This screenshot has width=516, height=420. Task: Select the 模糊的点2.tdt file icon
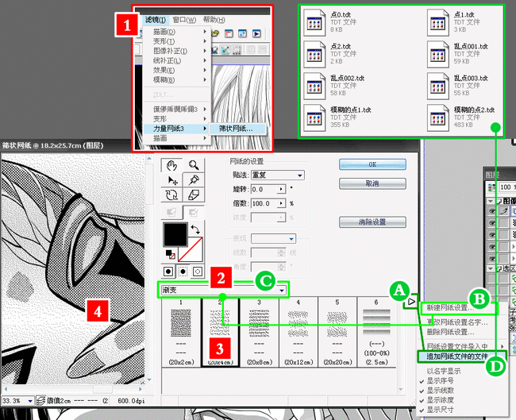coord(438,118)
